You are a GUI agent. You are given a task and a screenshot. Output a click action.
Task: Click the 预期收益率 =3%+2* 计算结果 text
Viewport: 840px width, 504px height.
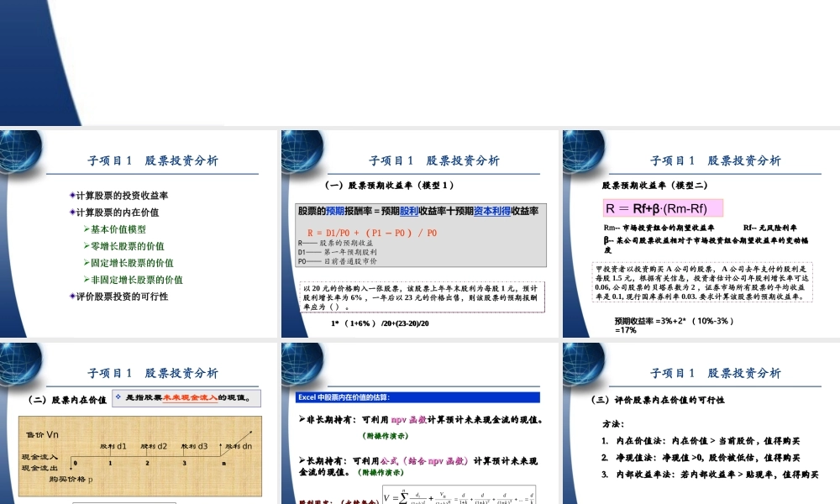point(672,322)
